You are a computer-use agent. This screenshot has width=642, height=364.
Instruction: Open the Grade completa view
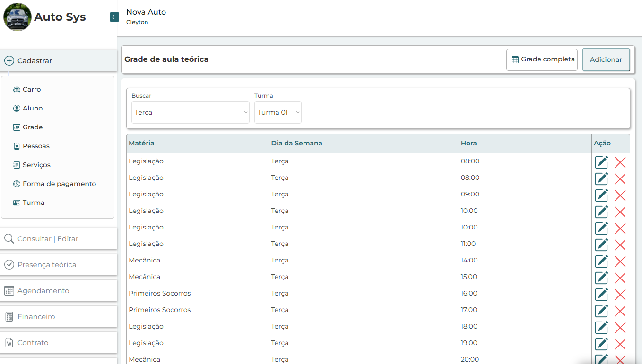pyautogui.click(x=542, y=59)
